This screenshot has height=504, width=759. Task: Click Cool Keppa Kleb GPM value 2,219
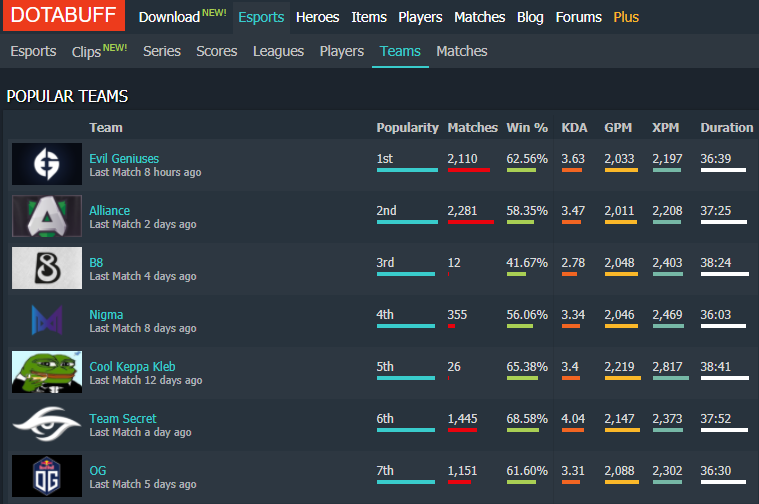point(619,367)
